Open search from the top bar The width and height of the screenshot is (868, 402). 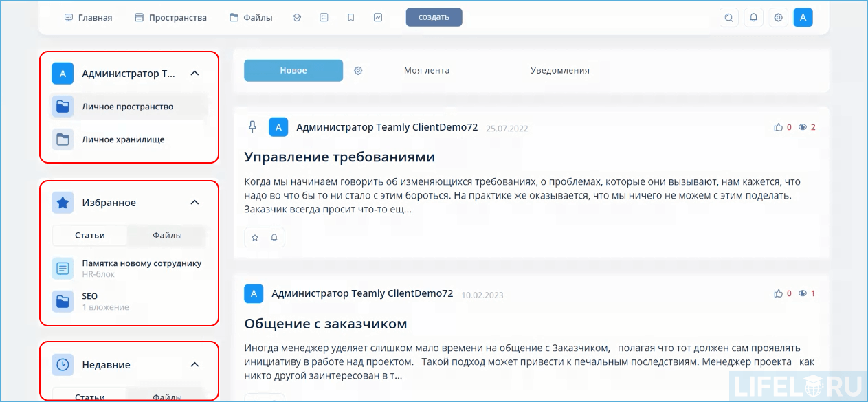728,17
